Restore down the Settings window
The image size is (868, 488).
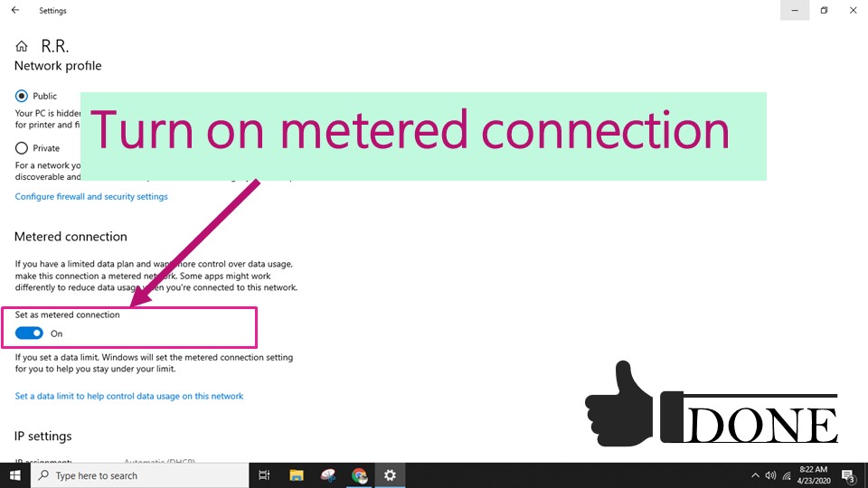point(824,10)
